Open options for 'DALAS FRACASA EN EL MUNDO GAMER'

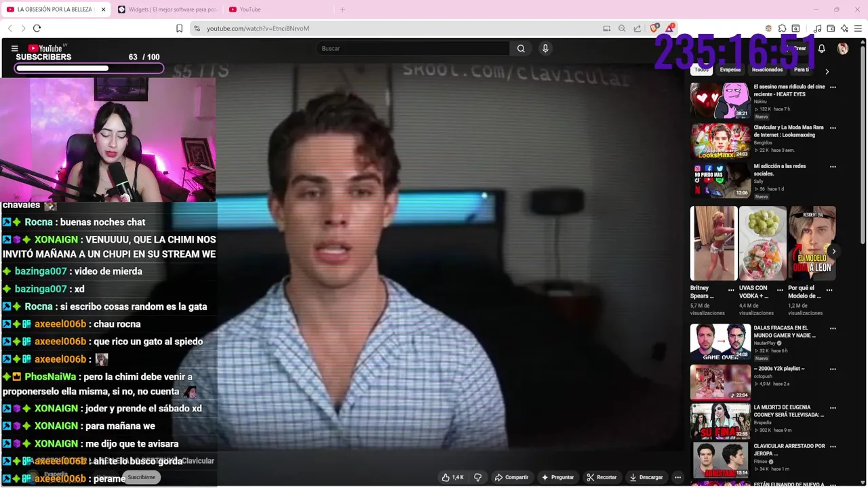point(833,329)
